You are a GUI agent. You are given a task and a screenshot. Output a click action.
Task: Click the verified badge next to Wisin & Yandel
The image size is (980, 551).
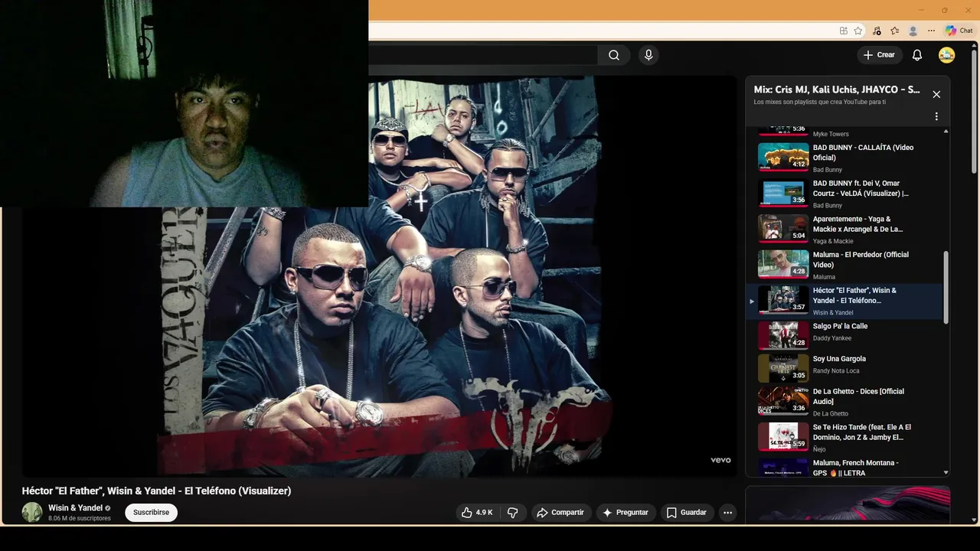(108, 508)
